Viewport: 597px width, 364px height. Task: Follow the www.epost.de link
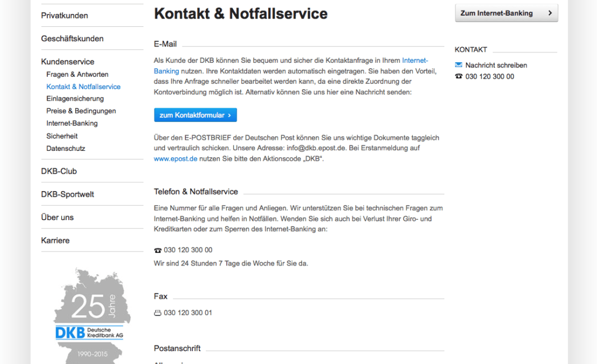175,158
